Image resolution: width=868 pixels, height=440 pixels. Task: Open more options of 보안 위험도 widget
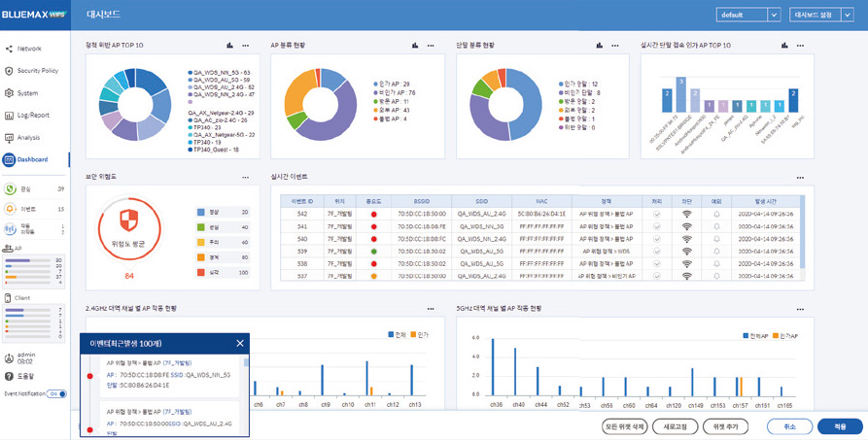coord(245,177)
